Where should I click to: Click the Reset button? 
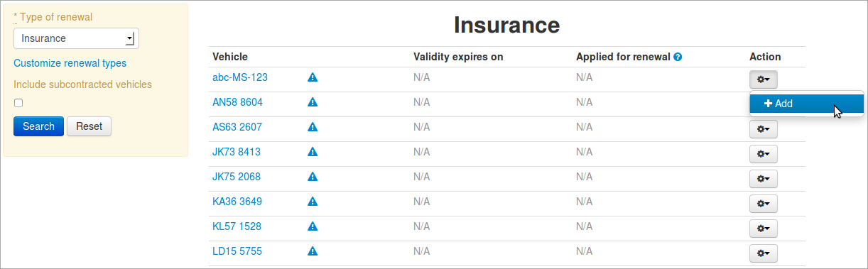click(x=89, y=126)
